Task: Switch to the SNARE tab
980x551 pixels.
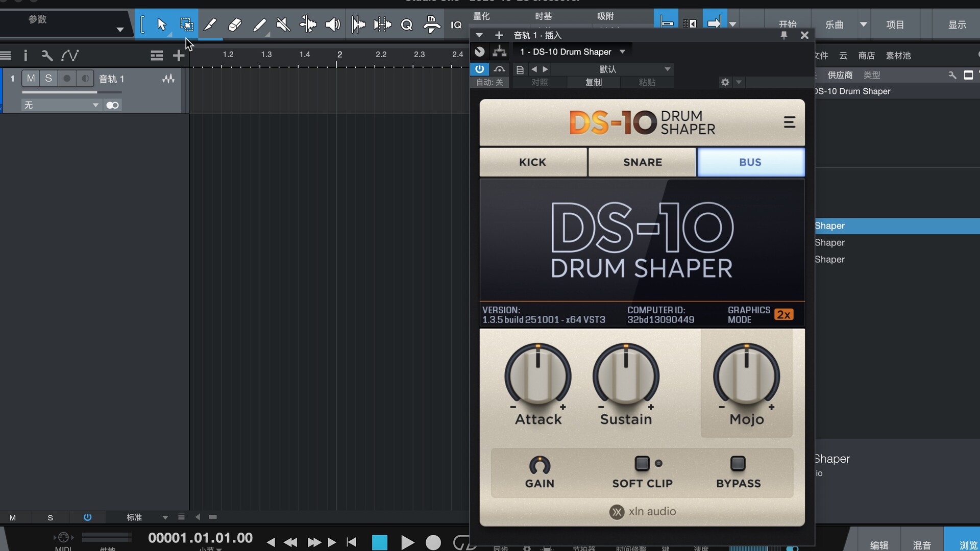Action: coord(642,162)
